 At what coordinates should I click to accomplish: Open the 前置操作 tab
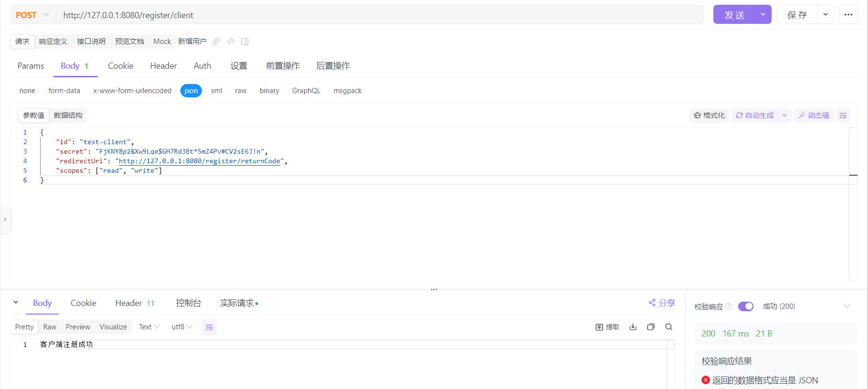pyautogui.click(x=283, y=66)
